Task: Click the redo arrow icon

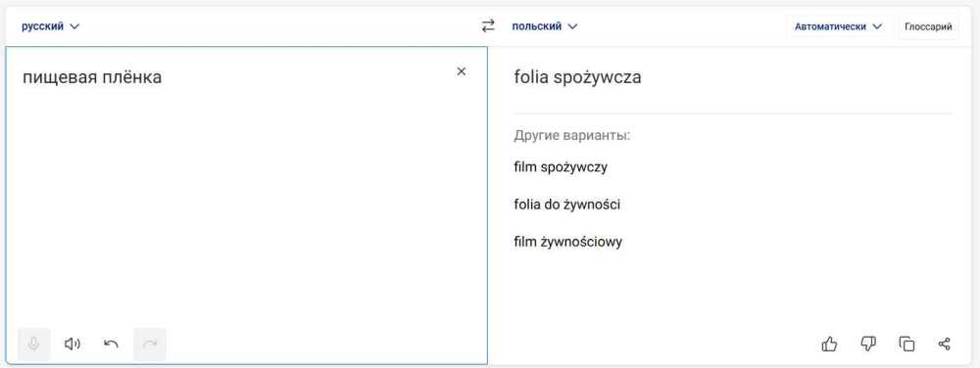Action: pyautogui.click(x=150, y=344)
